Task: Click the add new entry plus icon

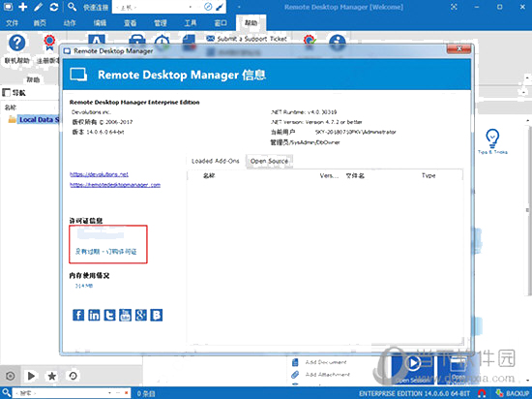Action: coord(23,7)
